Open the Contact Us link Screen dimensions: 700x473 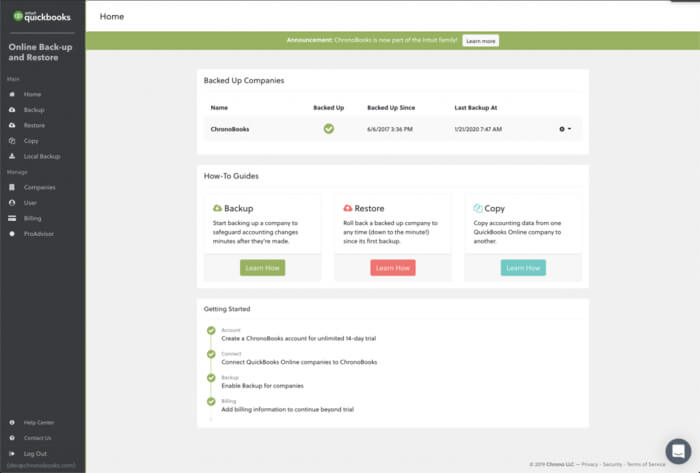tap(38, 438)
